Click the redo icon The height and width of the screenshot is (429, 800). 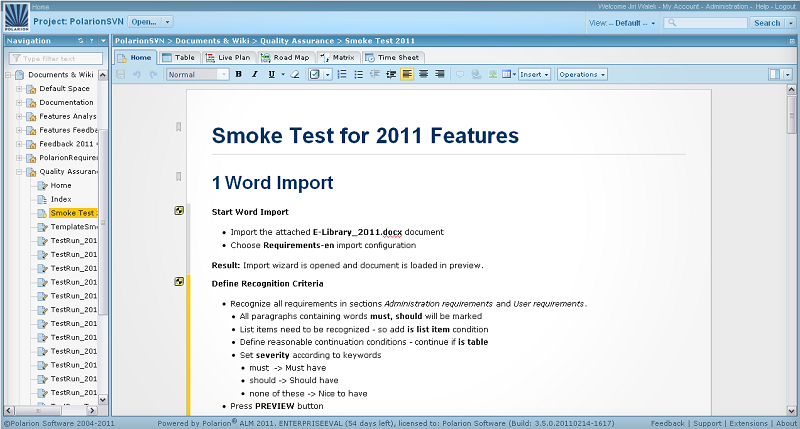click(153, 74)
